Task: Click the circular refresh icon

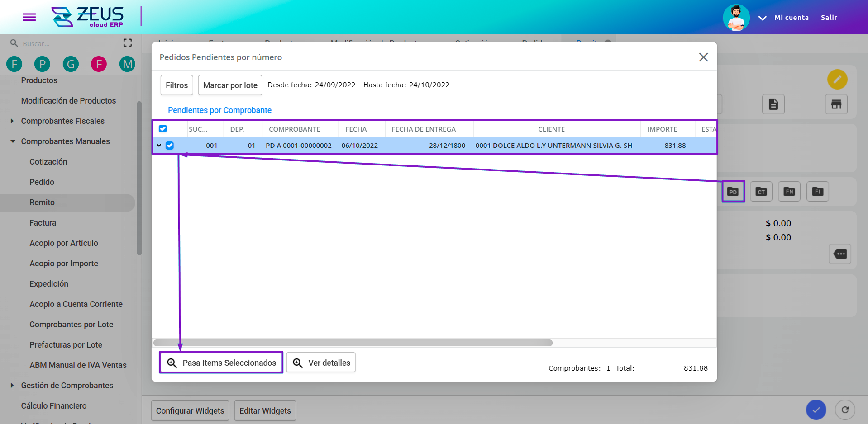Action: click(x=845, y=410)
